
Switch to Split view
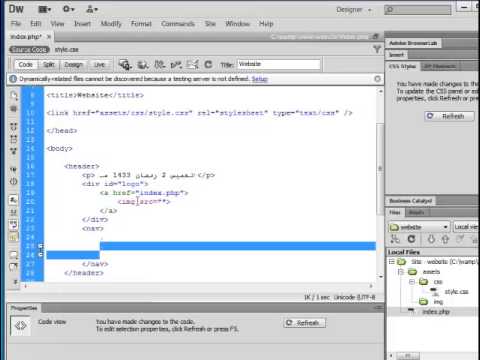pyautogui.click(x=49, y=64)
